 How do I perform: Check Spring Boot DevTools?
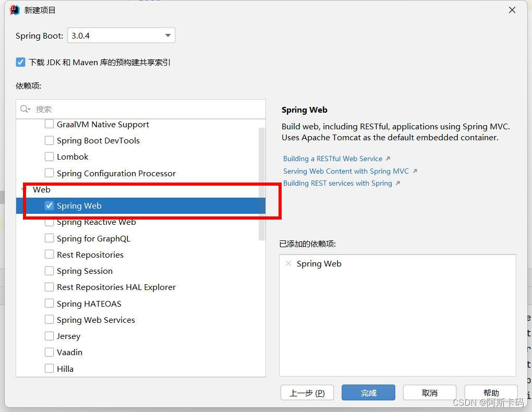pyautogui.click(x=49, y=140)
